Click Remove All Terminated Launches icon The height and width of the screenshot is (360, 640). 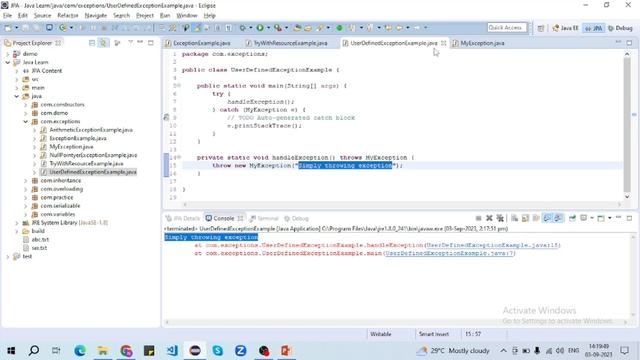tap(500, 218)
